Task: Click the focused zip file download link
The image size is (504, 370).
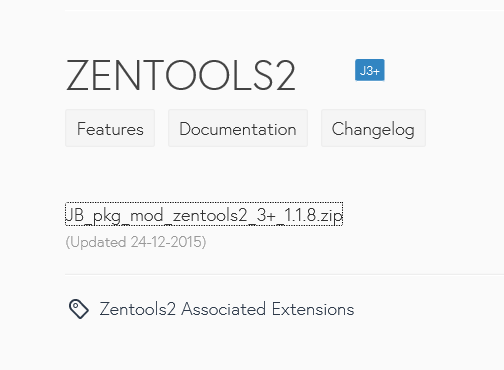Action: [204, 214]
